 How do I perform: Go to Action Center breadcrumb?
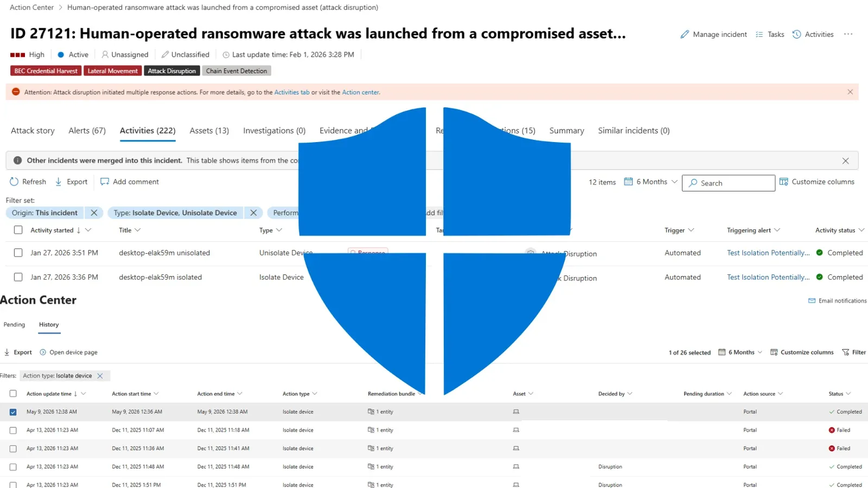pos(31,7)
